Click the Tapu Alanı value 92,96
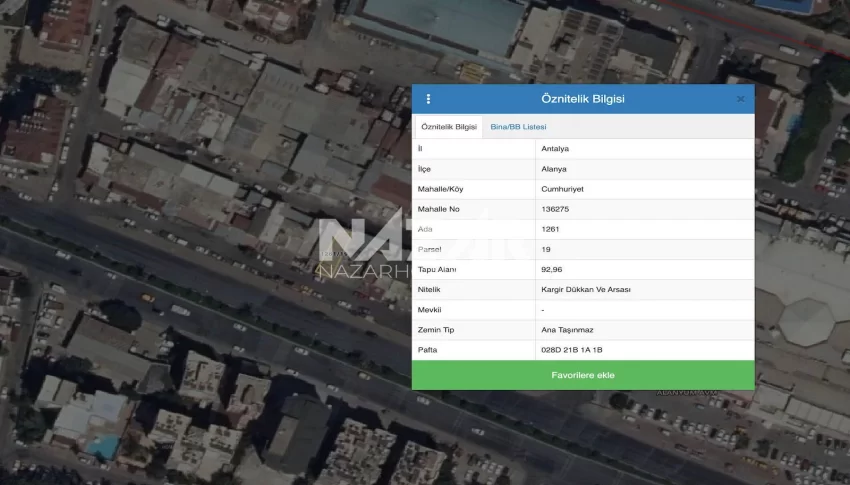The image size is (850, 485). [x=552, y=270]
